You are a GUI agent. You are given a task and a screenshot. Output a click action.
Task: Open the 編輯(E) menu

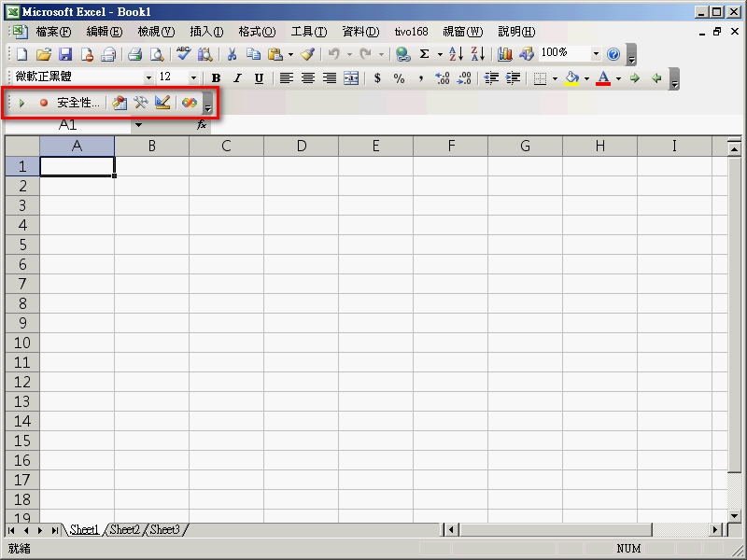[105, 32]
